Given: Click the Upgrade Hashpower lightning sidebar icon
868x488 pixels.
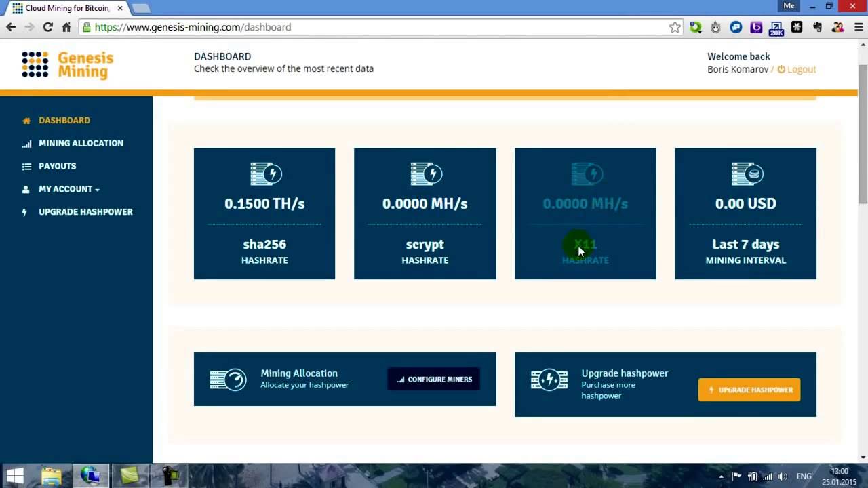Looking at the screenshot, I should [x=26, y=212].
